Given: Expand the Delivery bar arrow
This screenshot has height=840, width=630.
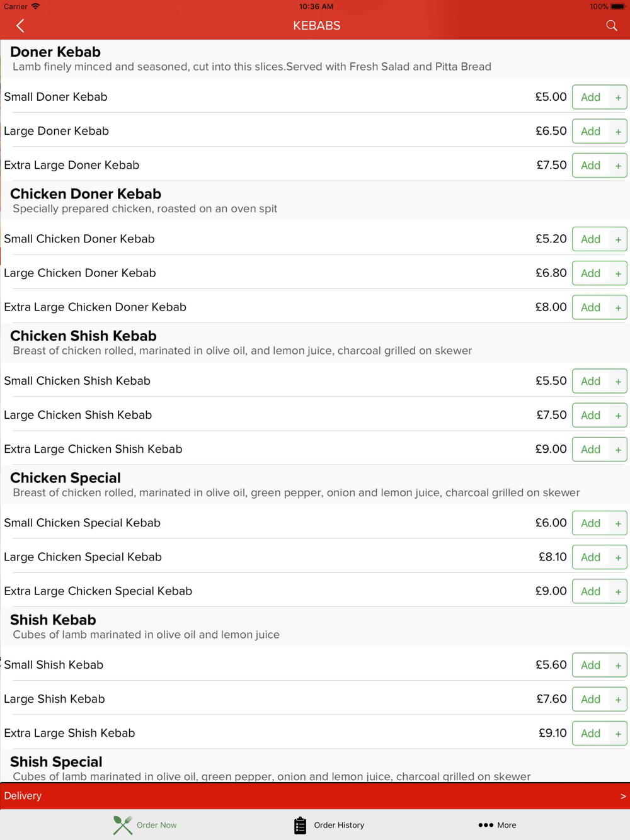Looking at the screenshot, I should click(x=622, y=796).
